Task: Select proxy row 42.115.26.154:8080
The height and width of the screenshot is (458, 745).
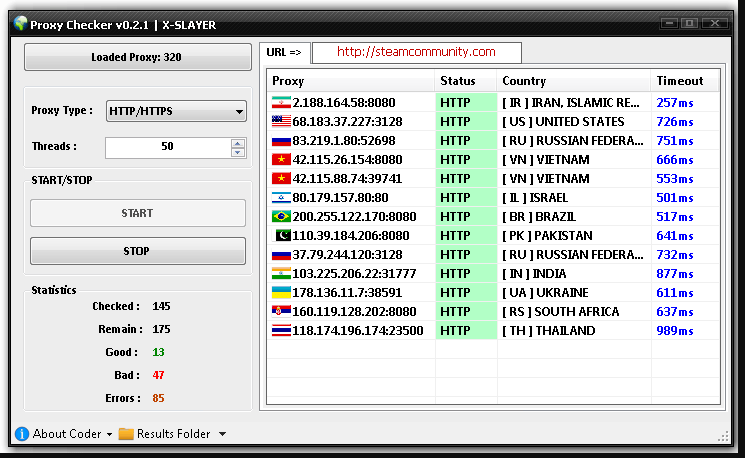Action: (493, 160)
